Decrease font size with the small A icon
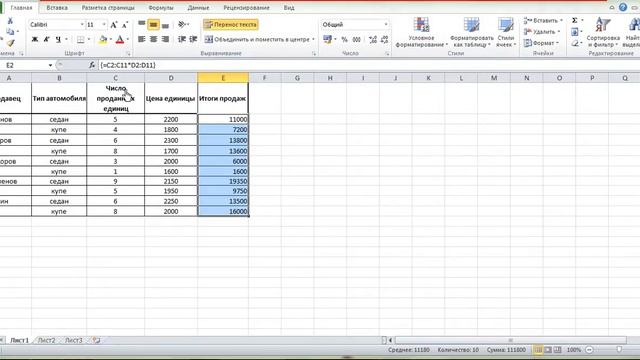Screen dimensions: 640x360 [x=125, y=25]
